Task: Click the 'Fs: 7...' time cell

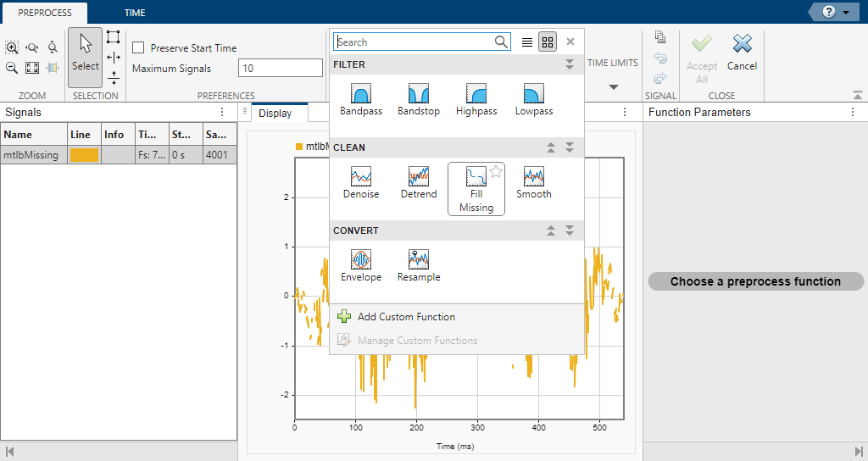Action: (x=153, y=155)
